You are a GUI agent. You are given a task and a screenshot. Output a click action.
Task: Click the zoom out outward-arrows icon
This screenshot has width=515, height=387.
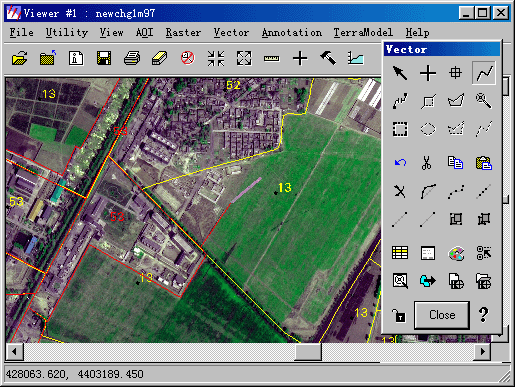244,58
